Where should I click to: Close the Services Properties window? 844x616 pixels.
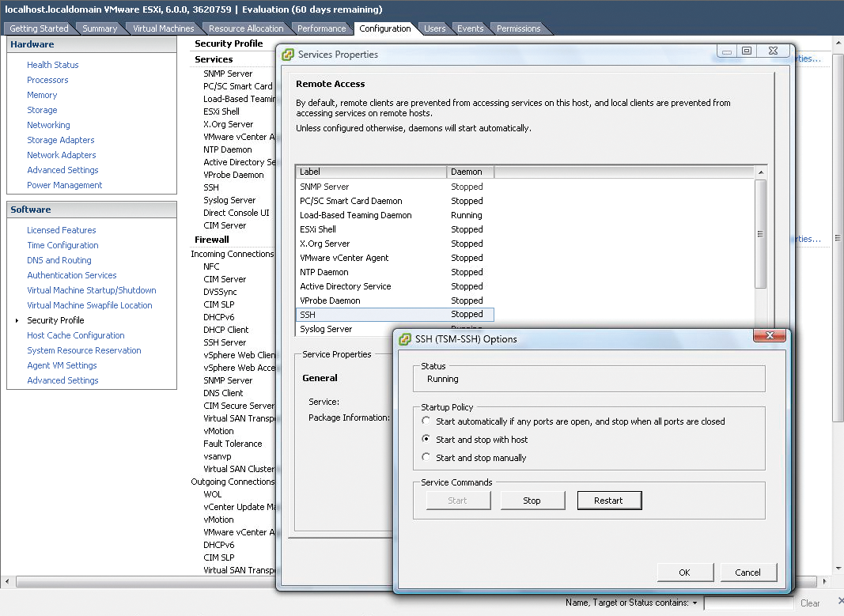(x=774, y=51)
